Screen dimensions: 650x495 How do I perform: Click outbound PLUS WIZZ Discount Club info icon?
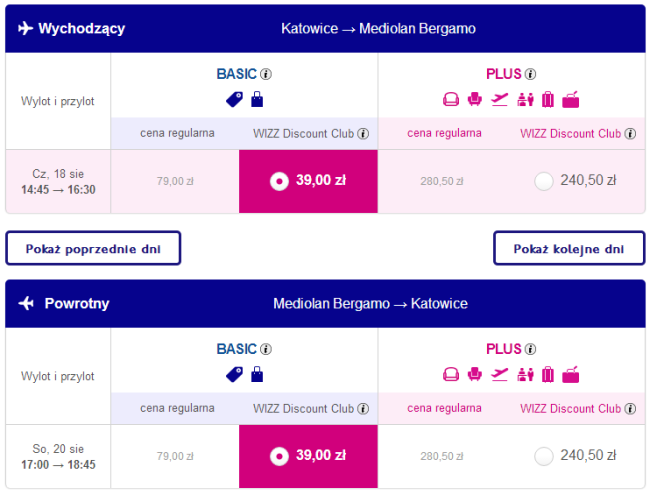click(x=630, y=133)
